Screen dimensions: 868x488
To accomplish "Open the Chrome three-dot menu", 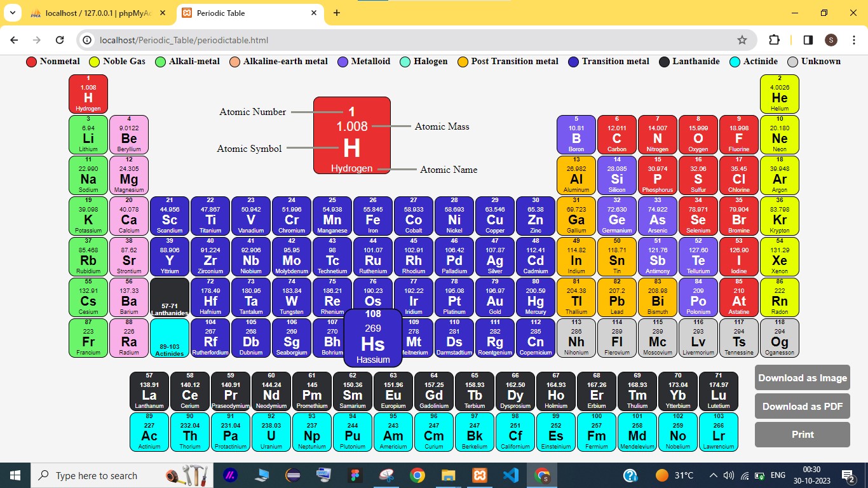I will click(853, 40).
